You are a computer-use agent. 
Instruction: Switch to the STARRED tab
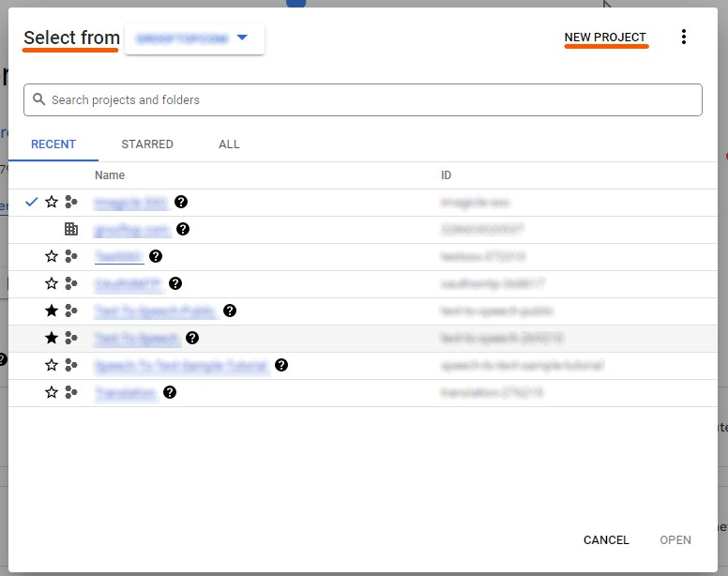tap(147, 144)
